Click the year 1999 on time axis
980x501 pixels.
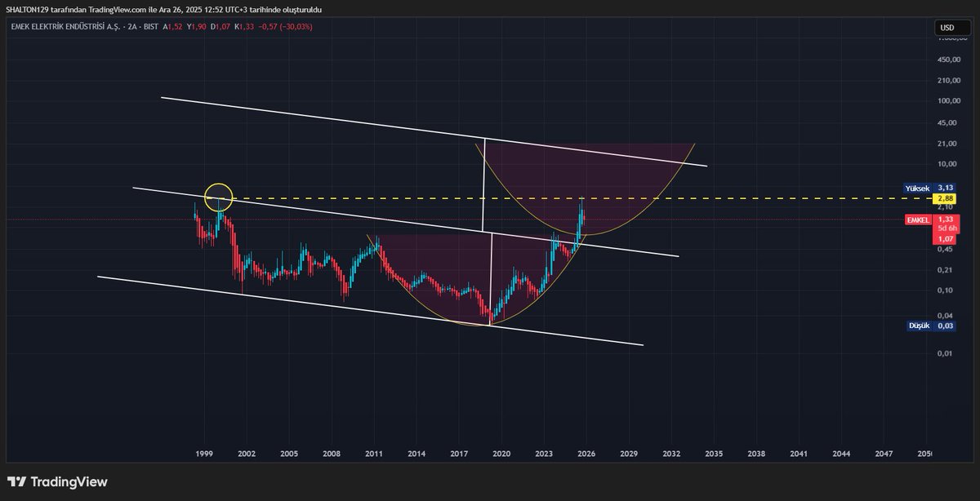204,453
